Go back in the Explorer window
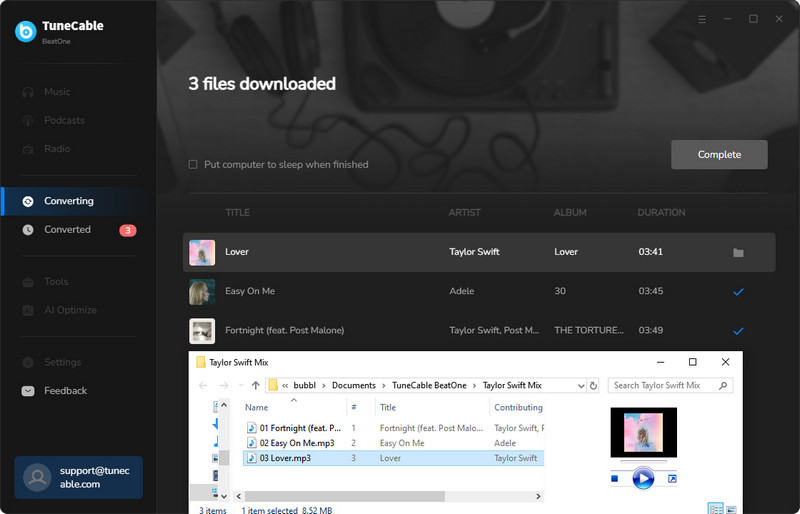The width and height of the screenshot is (800, 514). [x=203, y=385]
